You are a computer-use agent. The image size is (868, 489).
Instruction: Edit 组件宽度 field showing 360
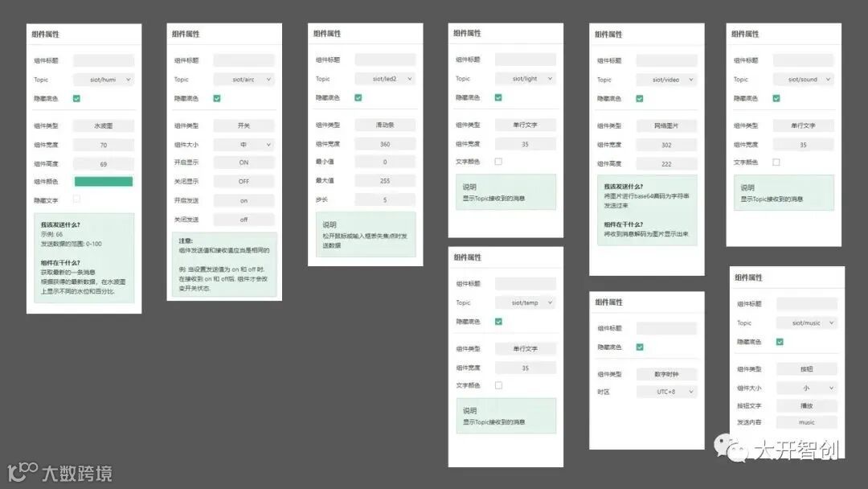[x=385, y=144]
